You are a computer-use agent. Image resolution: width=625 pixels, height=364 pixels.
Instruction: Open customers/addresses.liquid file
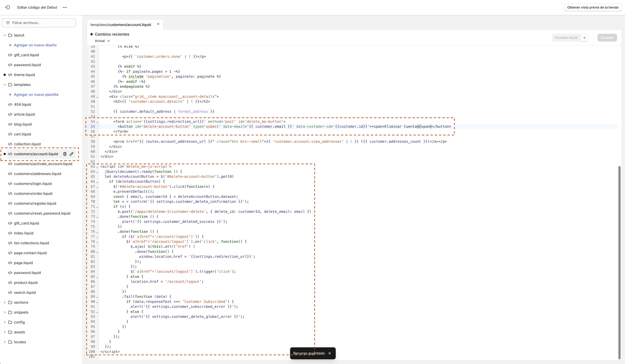click(x=37, y=174)
